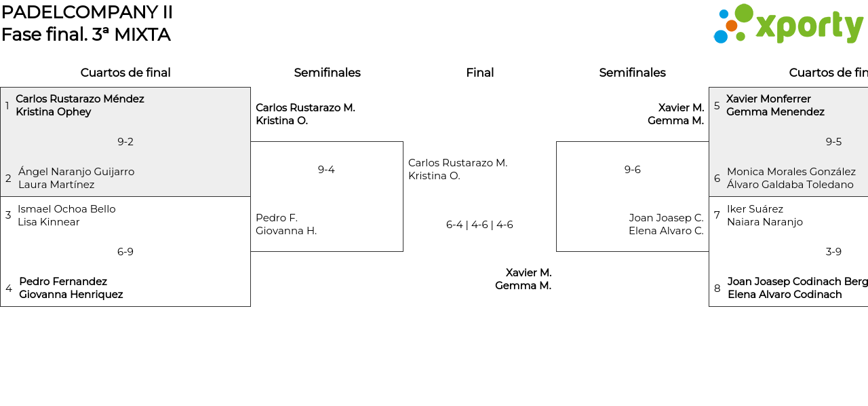The image size is (868, 406).
Task: Click semifinalists Pedro F. and Giovanna H.
Action: [286, 224]
